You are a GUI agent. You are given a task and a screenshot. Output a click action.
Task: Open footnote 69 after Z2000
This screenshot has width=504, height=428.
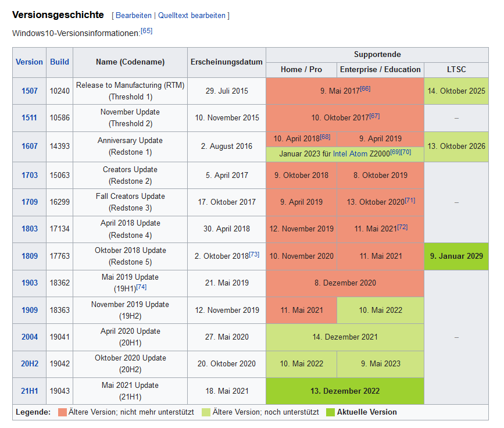click(395, 152)
